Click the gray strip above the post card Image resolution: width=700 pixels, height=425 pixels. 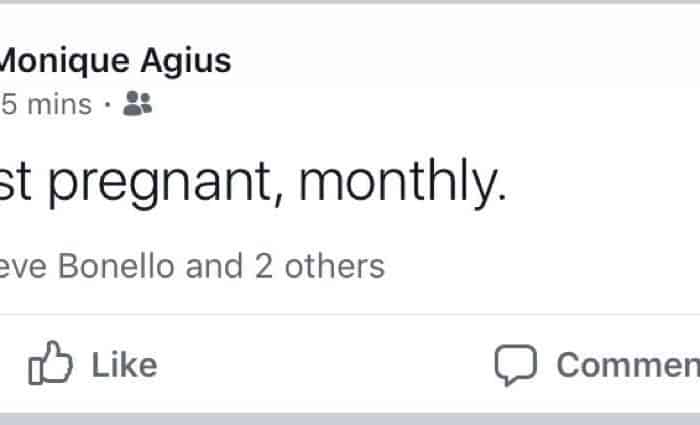(350, 2)
